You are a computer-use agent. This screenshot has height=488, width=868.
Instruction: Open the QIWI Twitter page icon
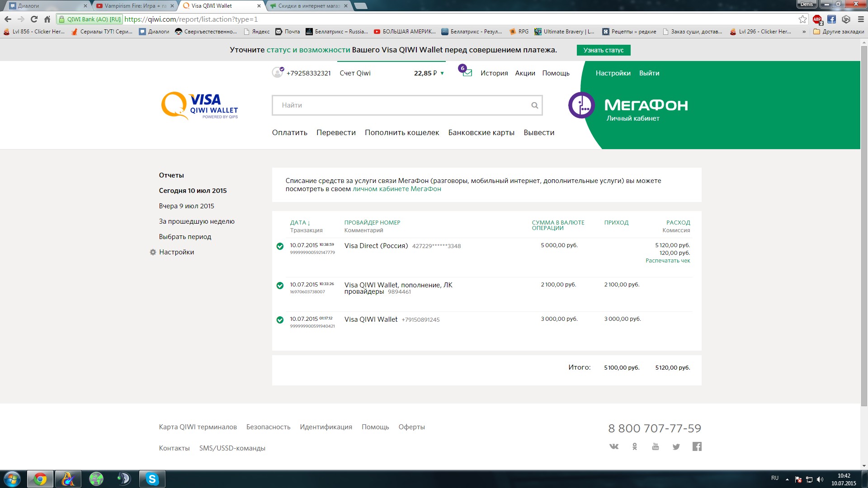click(x=676, y=446)
